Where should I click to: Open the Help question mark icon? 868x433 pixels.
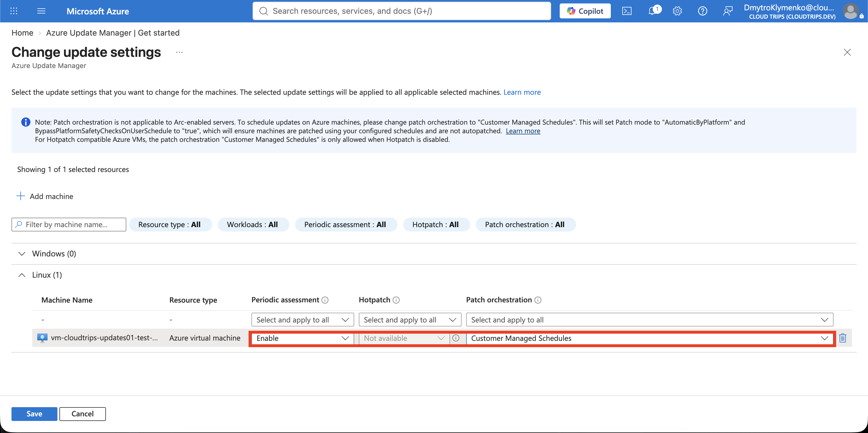703,11
